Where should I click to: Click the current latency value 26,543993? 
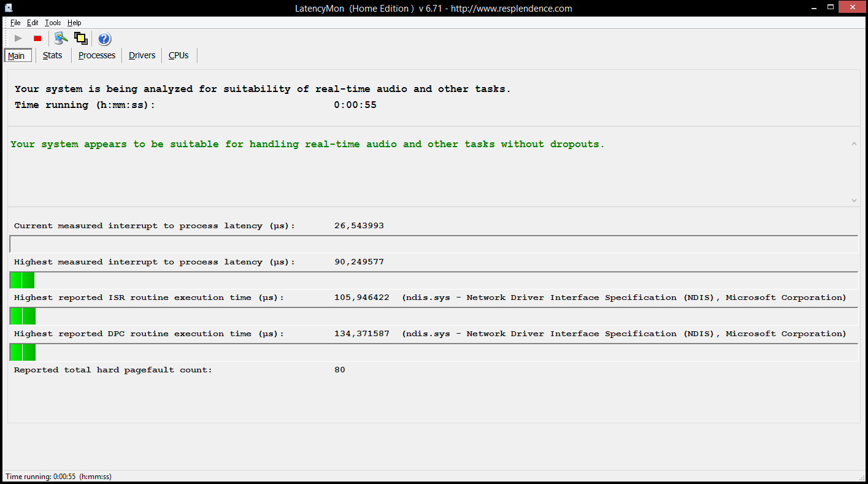pyautogui.click(x=359, y=226)
